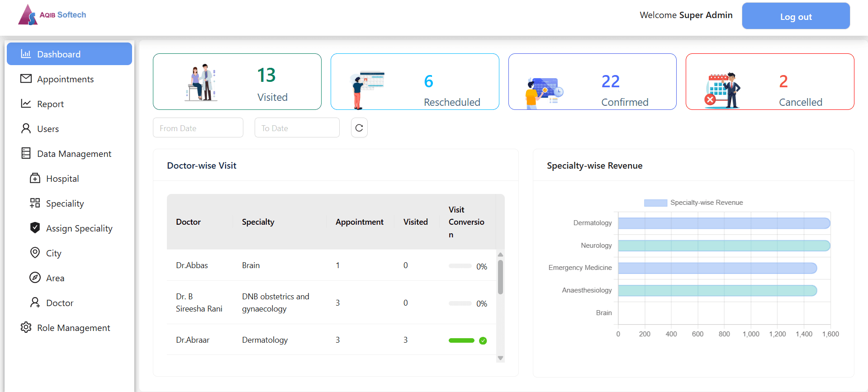This screenshot has height=392, width=868.
Task: Click the Dashboard bar chart icon
Action: [26, 54]
